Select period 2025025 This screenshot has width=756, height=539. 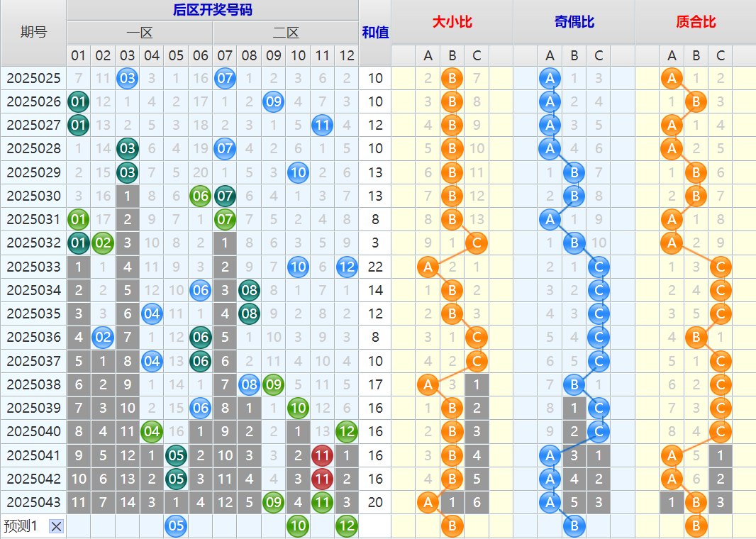click(33, 78)
